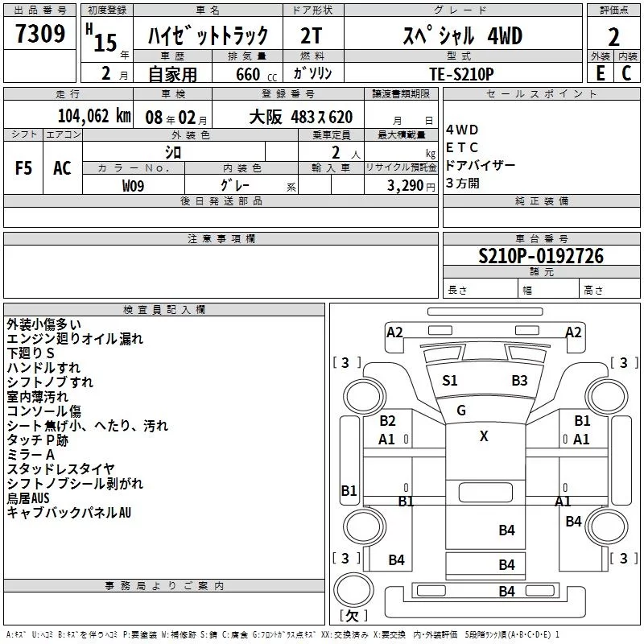Click inspector note 外装小傷多い

44,324
